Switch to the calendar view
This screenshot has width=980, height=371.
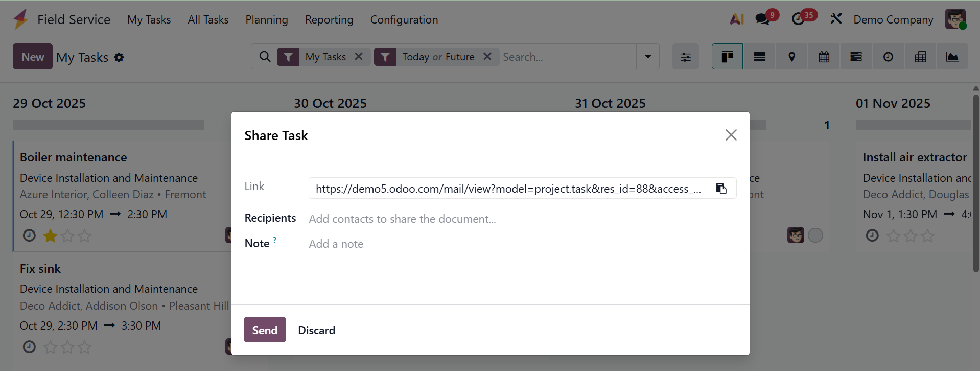point(824,57)
